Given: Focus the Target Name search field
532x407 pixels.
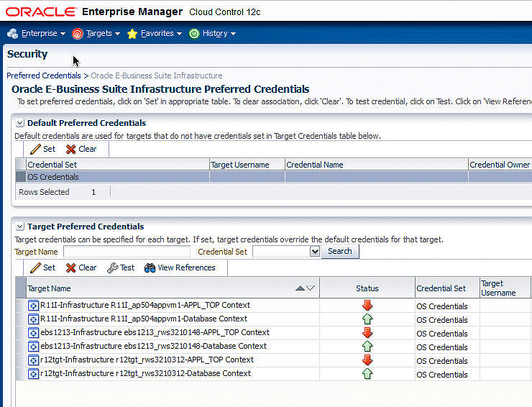Looking at the screenshot, I should pyautogui.click(x=127, y=252).
